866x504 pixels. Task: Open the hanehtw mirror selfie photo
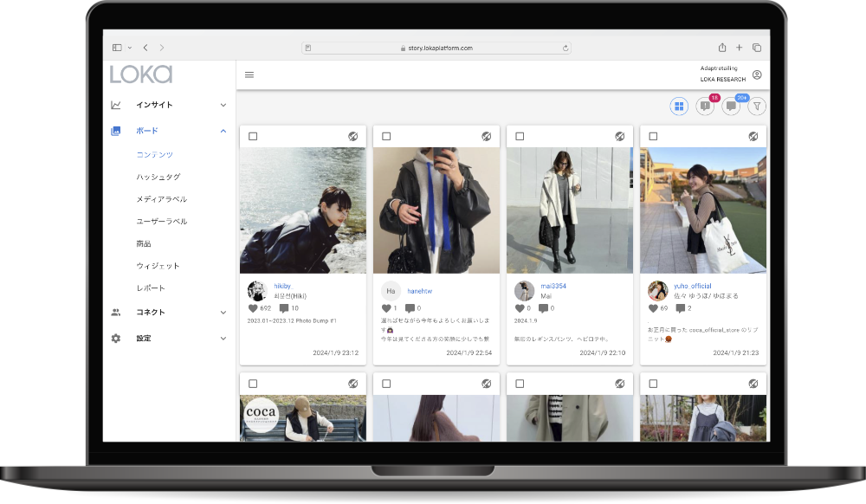436,210
